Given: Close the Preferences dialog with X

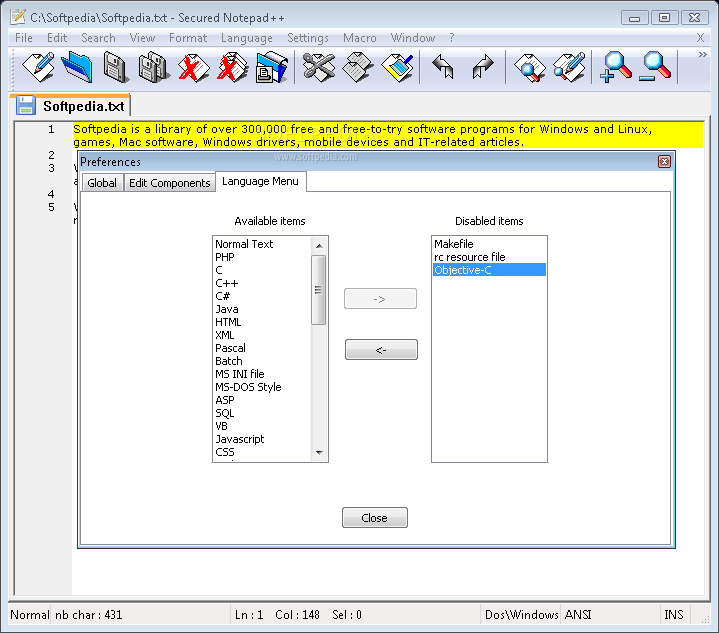Looking at the screenshot, I should pos(664,161).
